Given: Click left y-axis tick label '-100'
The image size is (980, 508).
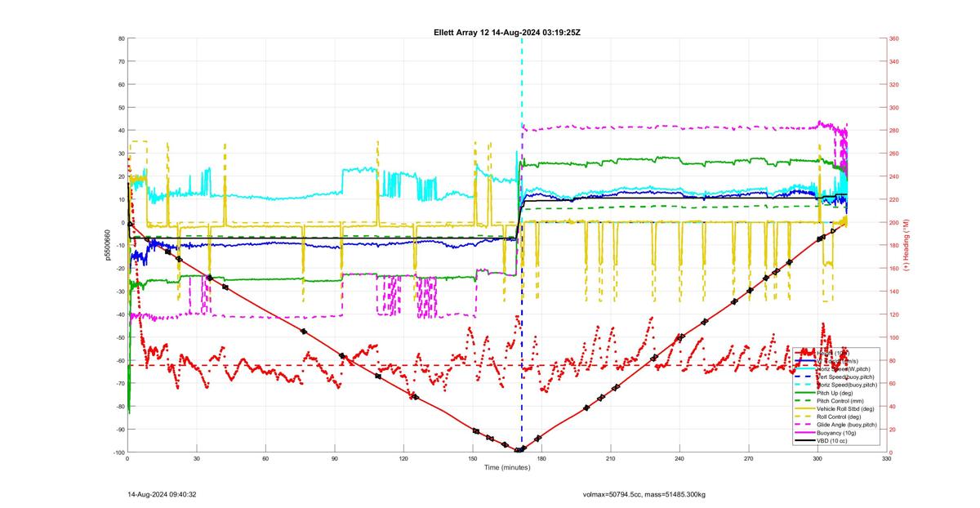Looking at the screenshot, I should pos(118,452).
